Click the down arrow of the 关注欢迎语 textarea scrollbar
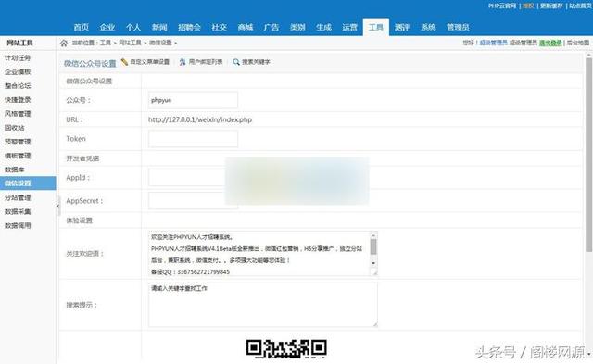Image resolution: width=593 pixels, height=364 pixels. (x=373, y=263)
